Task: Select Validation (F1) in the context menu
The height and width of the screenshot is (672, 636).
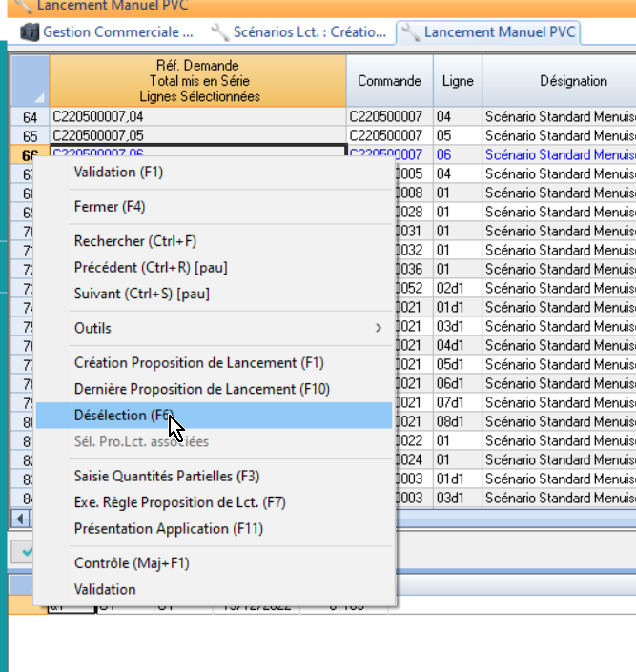Action: click(x=118, y=173)
